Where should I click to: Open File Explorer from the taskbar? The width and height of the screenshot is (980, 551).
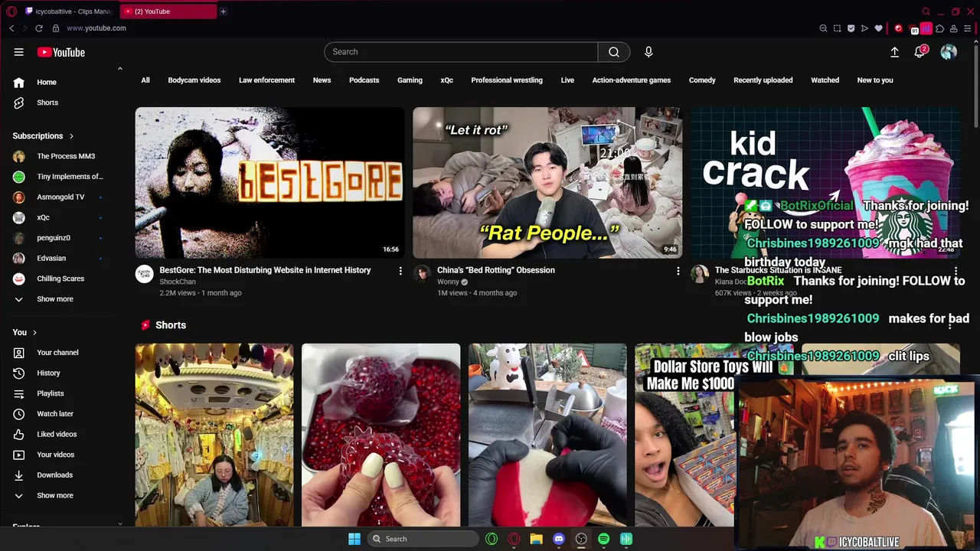(537, 539)
